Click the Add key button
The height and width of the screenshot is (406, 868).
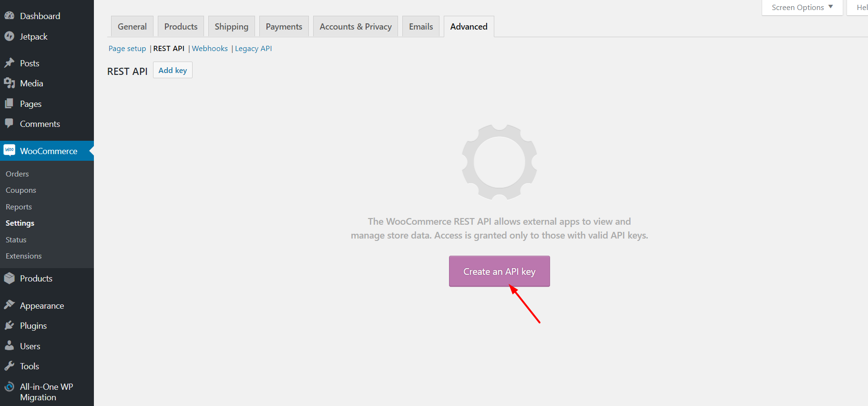pos(173,70)
